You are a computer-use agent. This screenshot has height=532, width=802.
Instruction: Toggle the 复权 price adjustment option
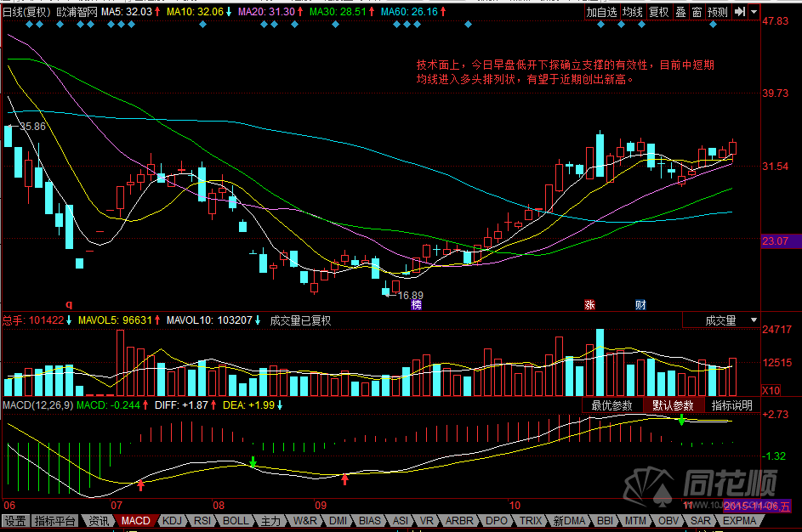[x=659, y=12]
